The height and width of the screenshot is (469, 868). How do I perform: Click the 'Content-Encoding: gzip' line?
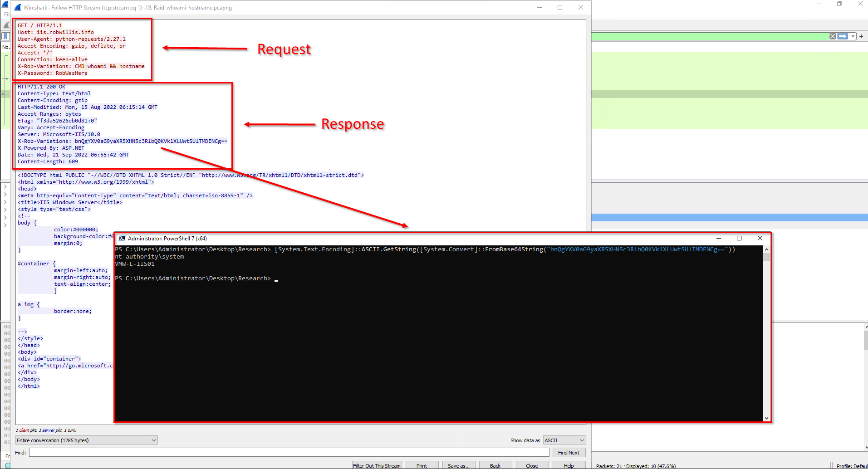pos(53,100)
